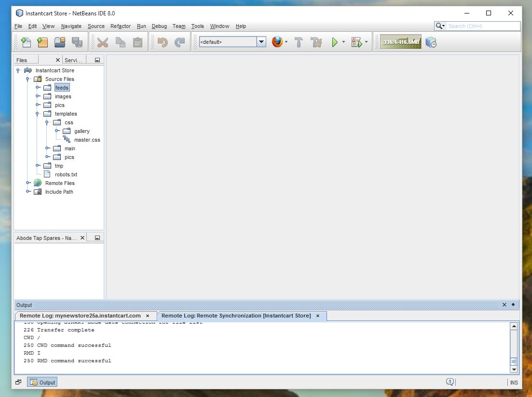Screen dimensions: 532x397
Task: Expand the tmp folder node
Action: [x=38, y=166]
